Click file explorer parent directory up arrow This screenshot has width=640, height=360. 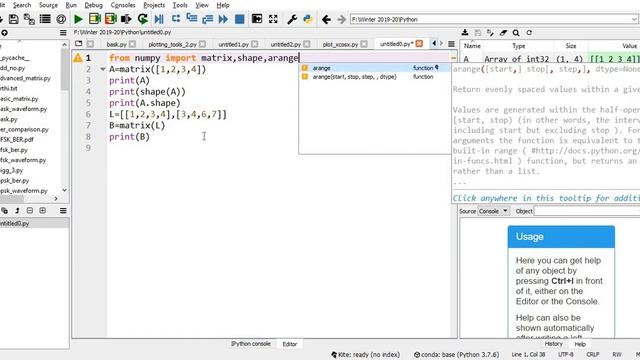pyautogui.click(x=4, y=33)
